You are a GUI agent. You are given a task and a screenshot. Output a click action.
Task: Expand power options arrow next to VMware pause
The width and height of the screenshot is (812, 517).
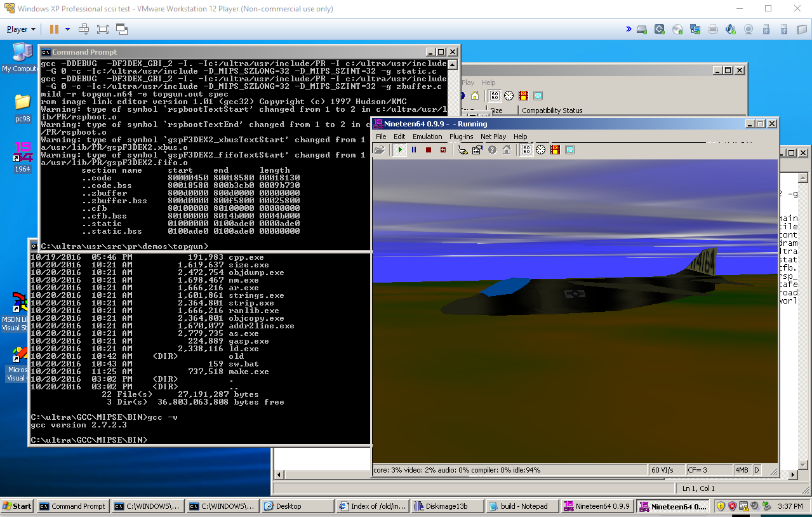67,29
